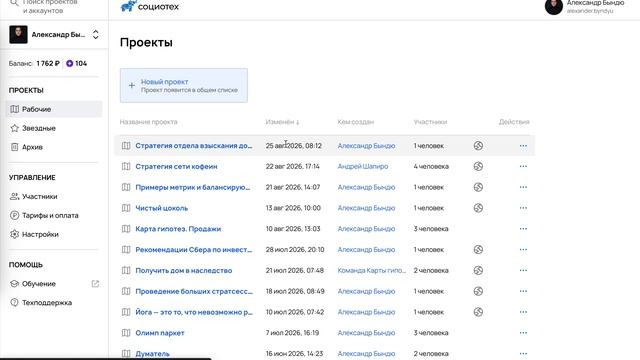Open project Чистый цоколь
This screenshot has width=640, height=360.
pos(162,208)
